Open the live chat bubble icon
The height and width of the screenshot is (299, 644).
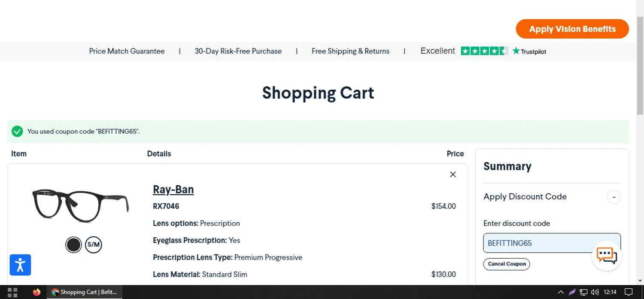click(607, 256)
